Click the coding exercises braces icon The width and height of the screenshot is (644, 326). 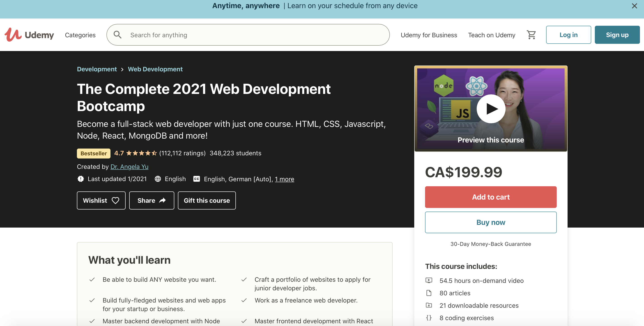[429, 318]
